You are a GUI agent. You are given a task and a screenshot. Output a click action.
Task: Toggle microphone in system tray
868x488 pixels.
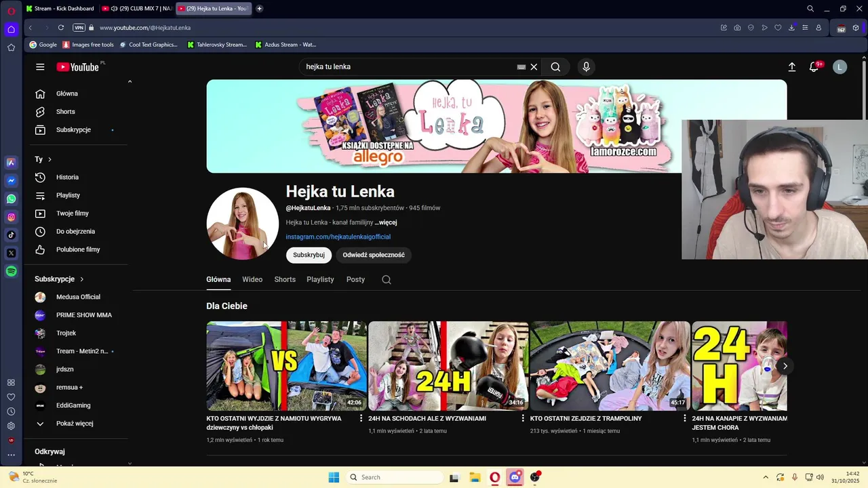point(794,477)
